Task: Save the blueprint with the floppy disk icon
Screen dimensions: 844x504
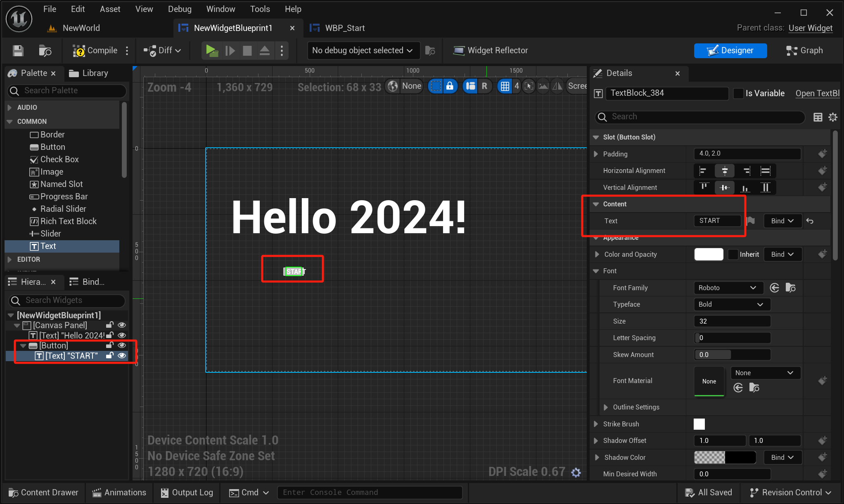Action: 18,50
